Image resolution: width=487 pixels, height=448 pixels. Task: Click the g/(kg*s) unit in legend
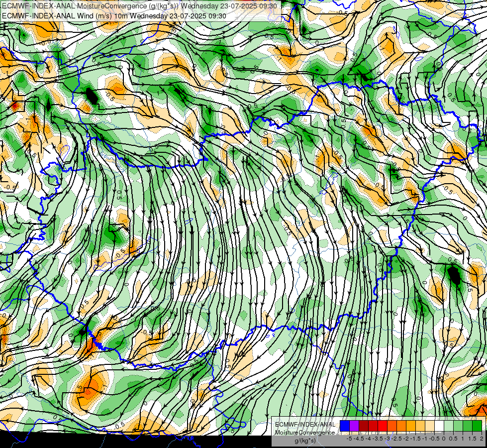coord(305,441)
